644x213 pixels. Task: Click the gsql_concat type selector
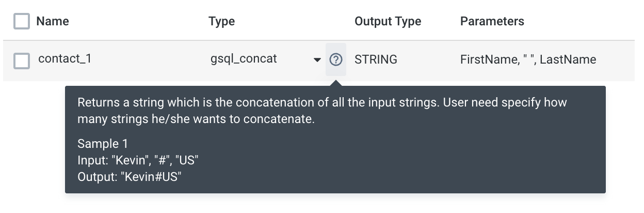pos(244,59)
